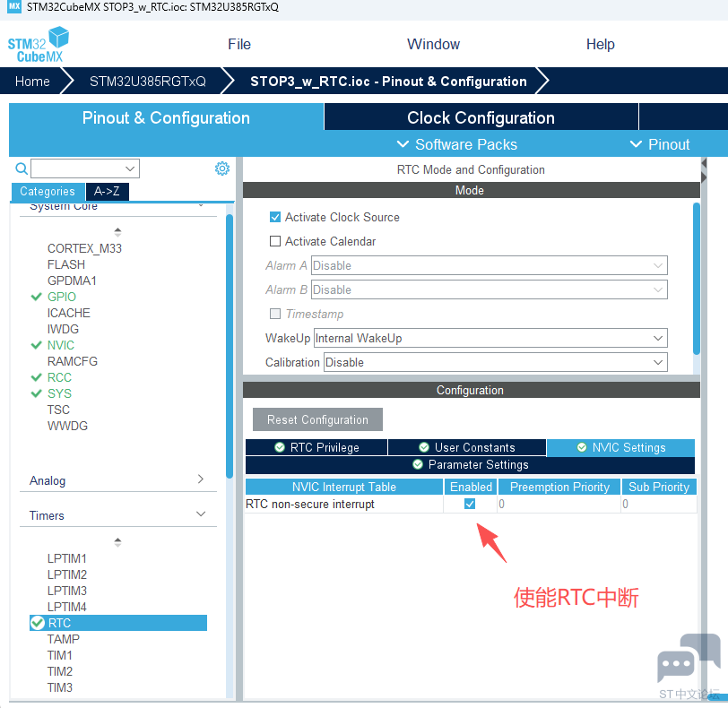Open the Calibration dropdown
This screenshot has height=708, width=728.
coord(496,362)
